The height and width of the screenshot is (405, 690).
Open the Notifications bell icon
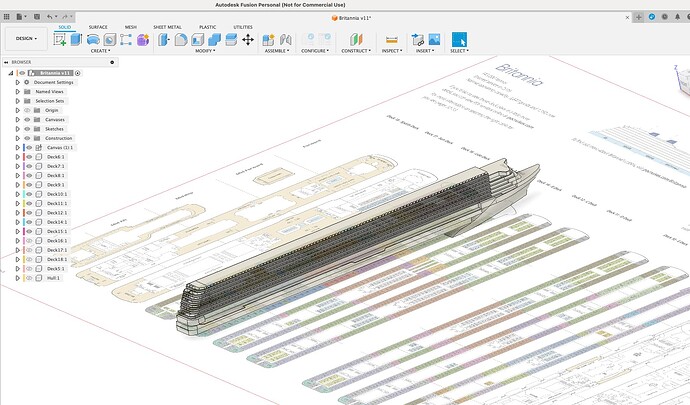pos(678,17)
